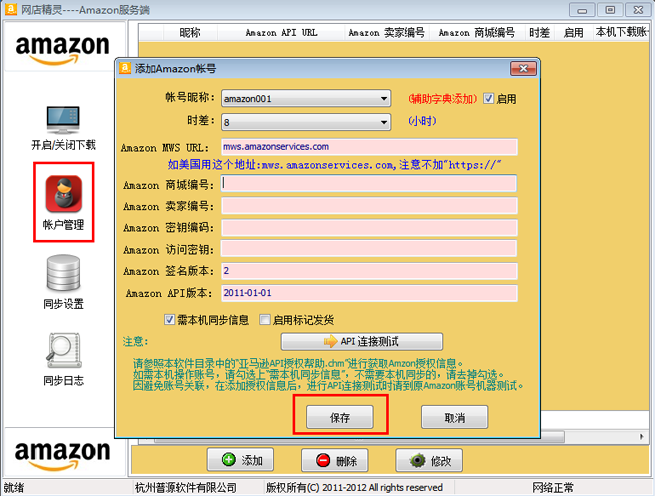The width and height of the screenshot is (655, 496).
Task: Click the Amazon API版本 input field
Action: click(369, 293)
